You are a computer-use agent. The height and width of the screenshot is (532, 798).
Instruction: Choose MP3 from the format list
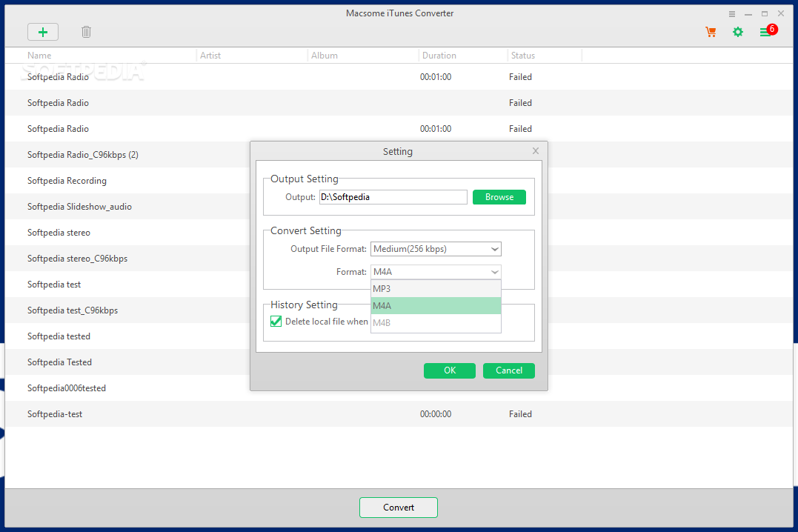point(436,289)
